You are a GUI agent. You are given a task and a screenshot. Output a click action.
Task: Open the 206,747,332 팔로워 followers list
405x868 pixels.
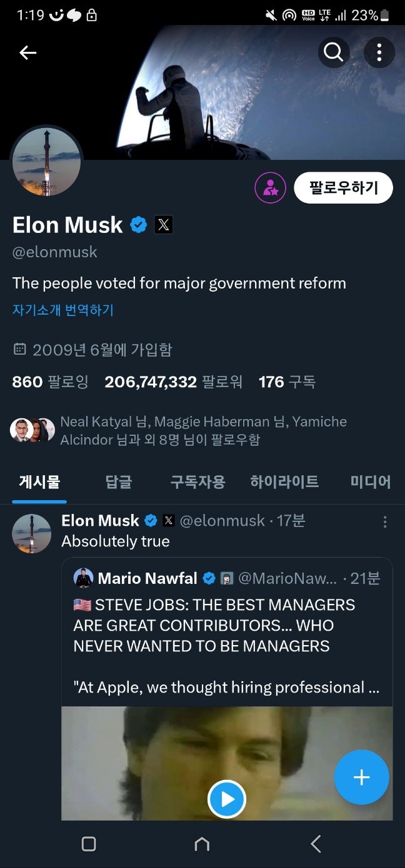coord(173,382)
